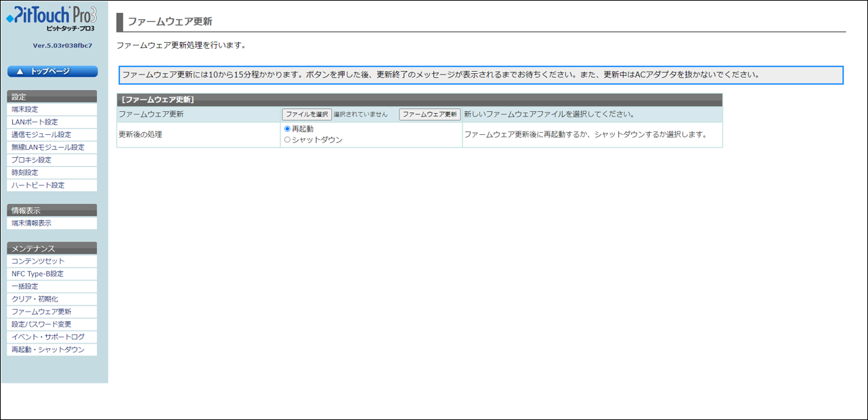Open 設定パスワード変更 page
The width and height of the screenshot is (868, 420).
[x=41, y=324]
